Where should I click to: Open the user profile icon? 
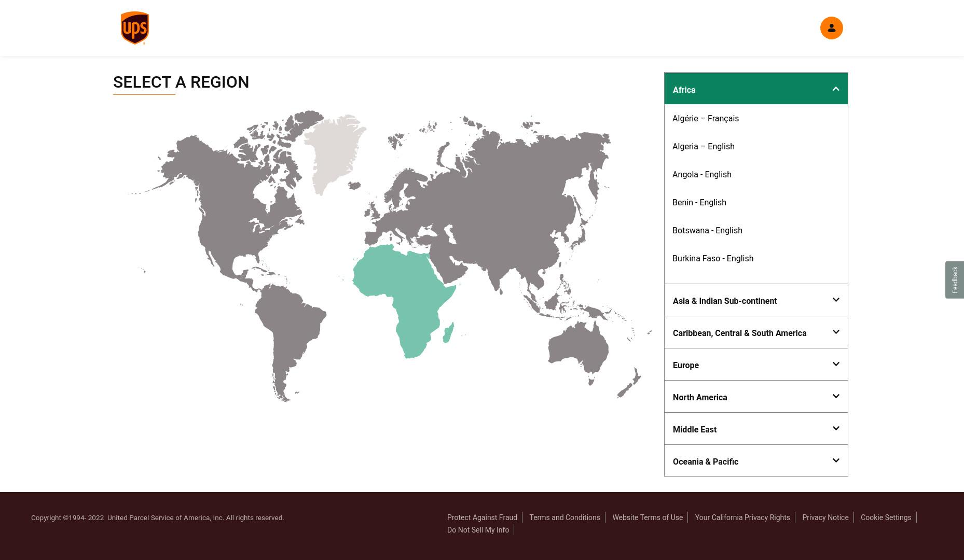pyautogui.click(x=831, y=28)
